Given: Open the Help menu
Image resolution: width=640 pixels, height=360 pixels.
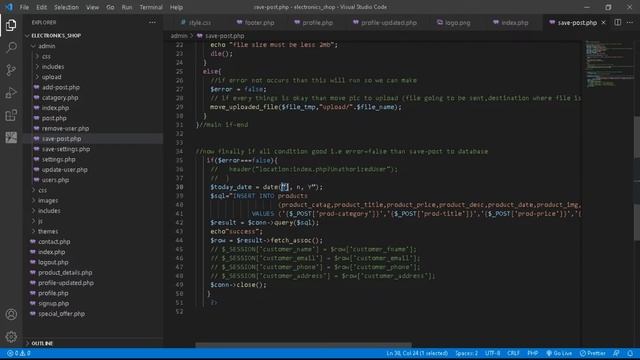Looking at the screenshot, I should (x=176, y=7).
